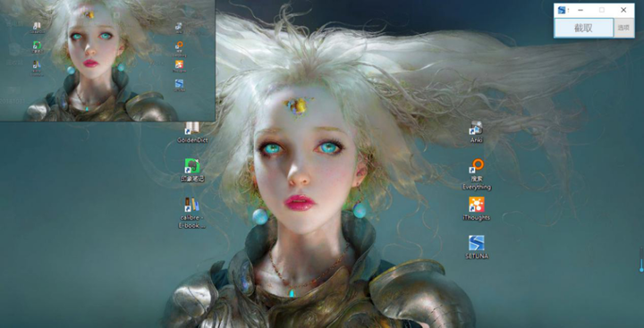
Task: Click the tiny SETUNA icon inside pinned scrap
Action: (179, 83)
